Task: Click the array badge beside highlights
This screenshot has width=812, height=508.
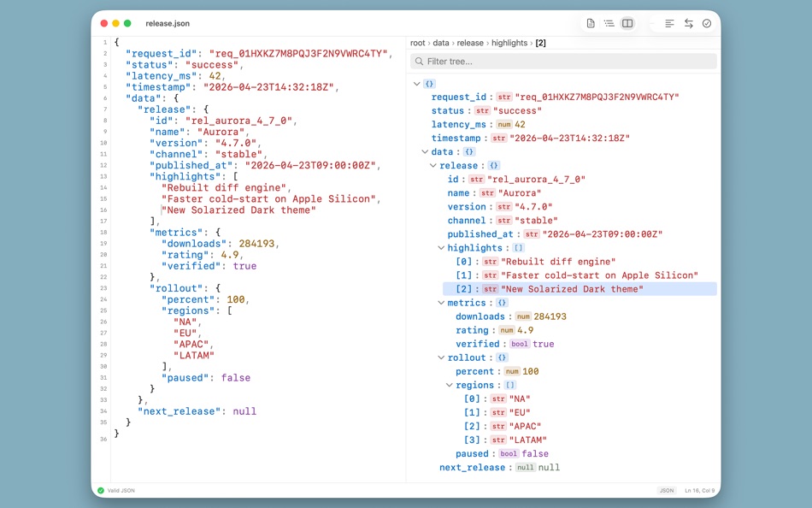Action: point(518,248)
